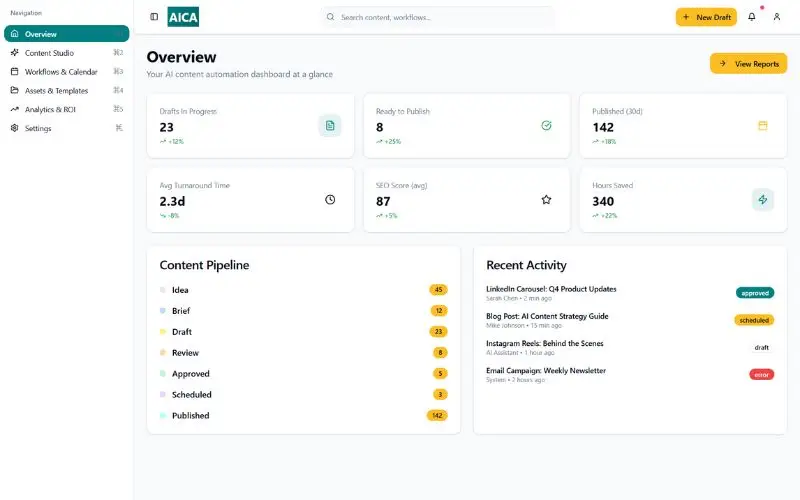Click the Overview home icon in sidebar
This screenshot has height=500, width=800.
coord(14,34)
